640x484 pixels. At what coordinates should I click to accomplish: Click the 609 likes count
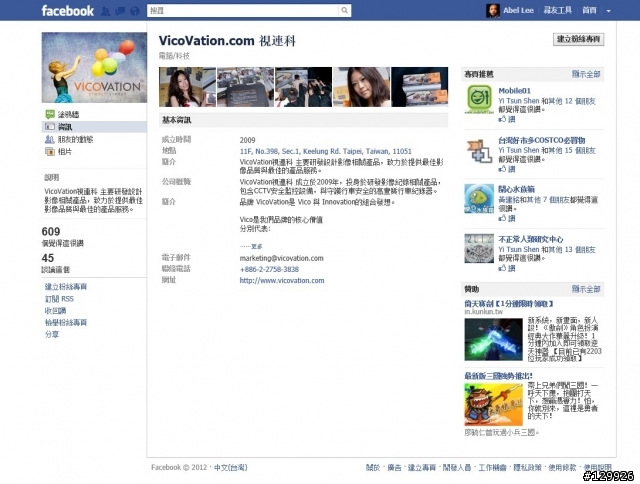click(x=51, y=232)
